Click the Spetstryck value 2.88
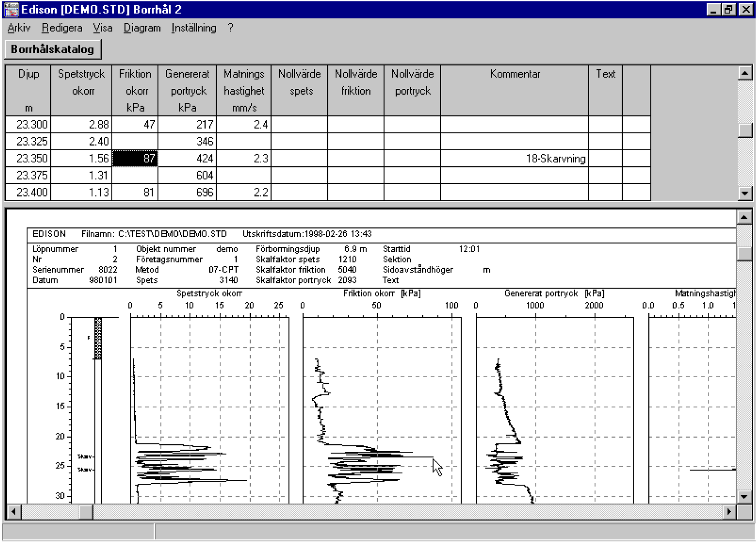The image size is (756, 542). click(x=81, y=125)
